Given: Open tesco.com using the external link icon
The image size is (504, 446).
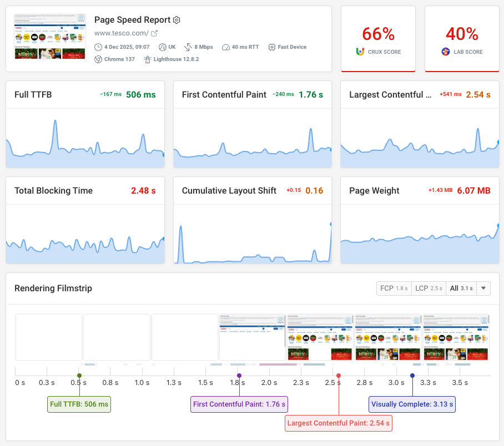Looking at the screenshot, I should click(155, 33).
